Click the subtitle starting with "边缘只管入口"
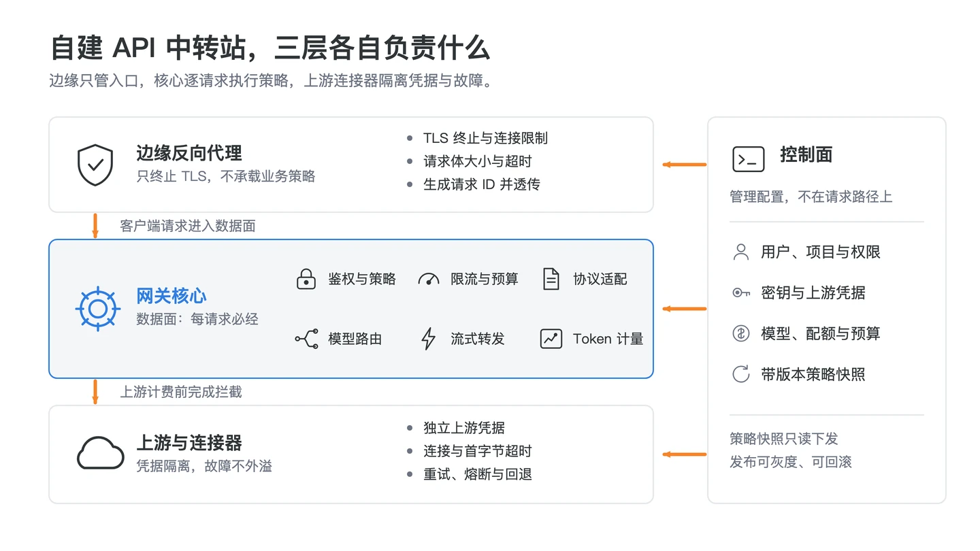Image resolution: width=980 pixels, height=551 pixels. tap(270, 81)
